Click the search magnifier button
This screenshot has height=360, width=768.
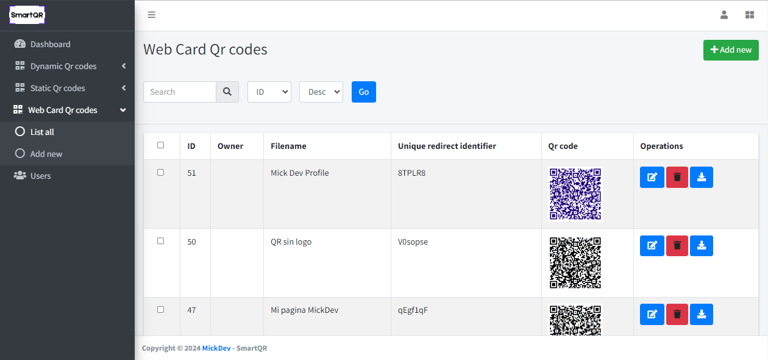pyautogui.click(x=227, y=92)
